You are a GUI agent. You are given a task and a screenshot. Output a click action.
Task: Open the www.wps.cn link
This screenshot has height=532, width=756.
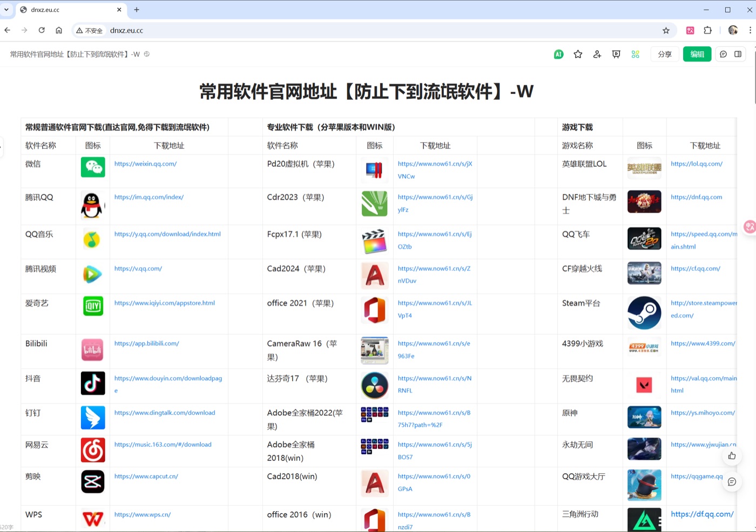point(143,515)
